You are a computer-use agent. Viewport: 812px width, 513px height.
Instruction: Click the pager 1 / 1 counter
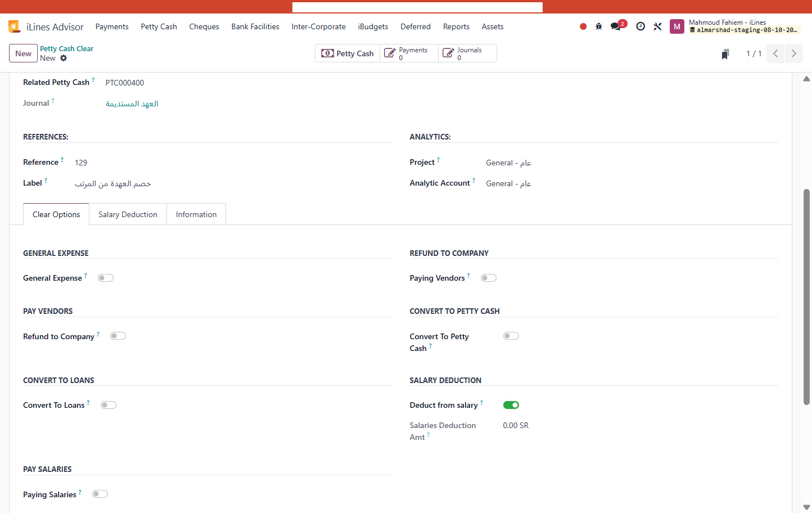click(754, 53)
